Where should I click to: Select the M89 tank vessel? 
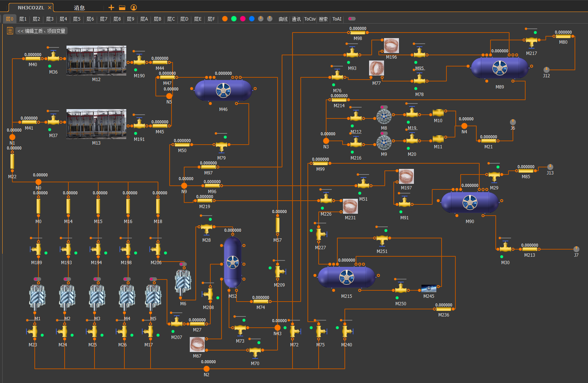(499, 68)
